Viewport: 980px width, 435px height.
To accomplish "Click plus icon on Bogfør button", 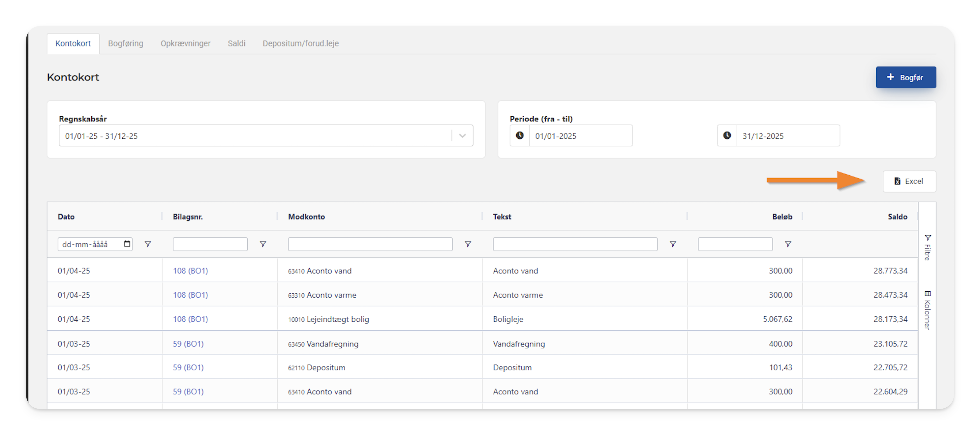I will tap(890, 77).
